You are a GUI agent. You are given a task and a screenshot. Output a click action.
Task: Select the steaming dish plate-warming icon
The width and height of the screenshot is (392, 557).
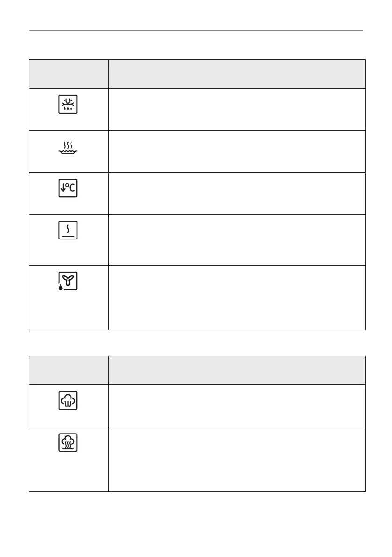tap(68, 148)
